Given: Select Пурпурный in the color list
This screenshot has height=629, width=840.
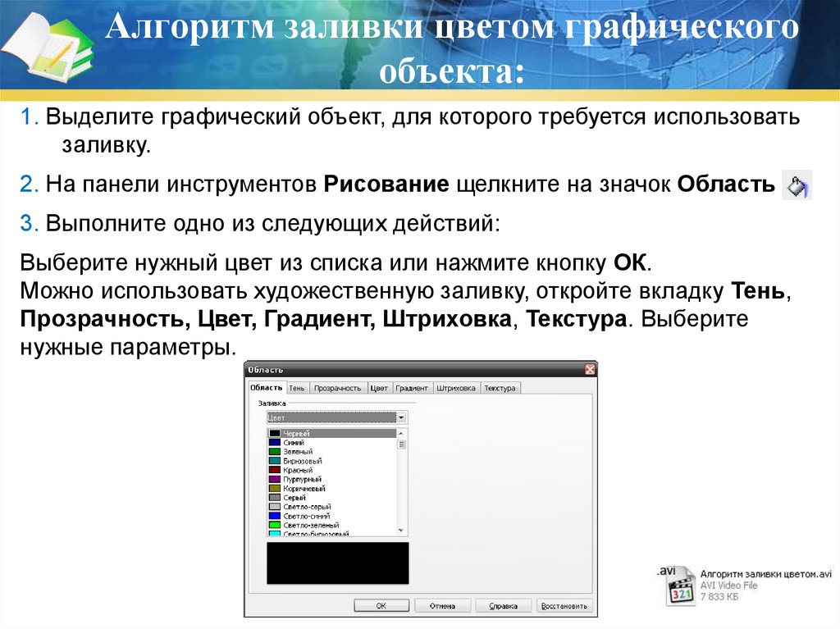Looking at the screenshot, I should click(331, 479).
